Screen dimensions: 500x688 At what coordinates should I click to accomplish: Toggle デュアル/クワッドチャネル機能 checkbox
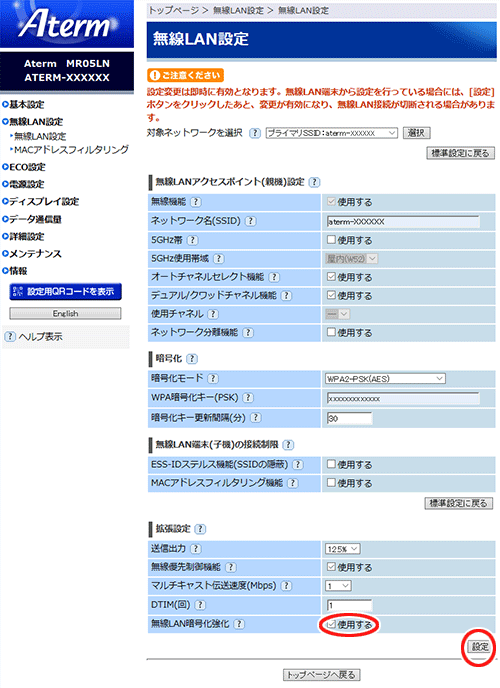point(332,295)
